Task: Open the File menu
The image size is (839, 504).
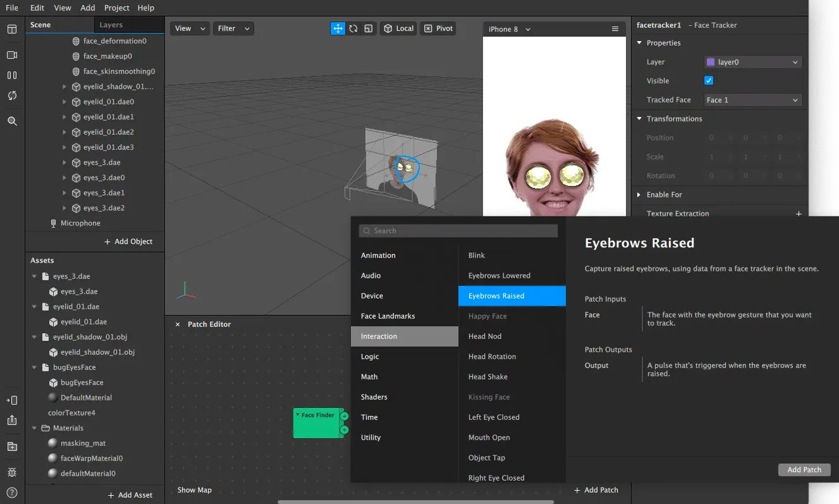Action: [12, 8]
